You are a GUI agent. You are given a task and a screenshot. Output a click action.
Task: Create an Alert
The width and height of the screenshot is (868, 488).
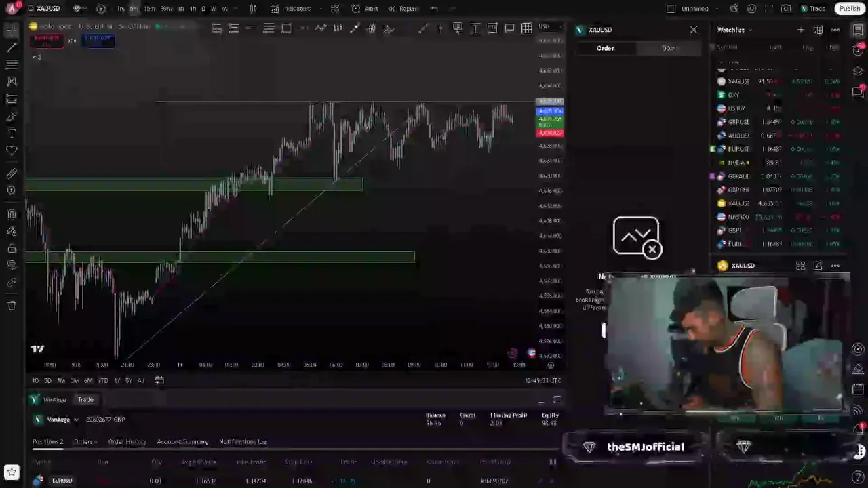pyautogui.click(x=365, y=9)
